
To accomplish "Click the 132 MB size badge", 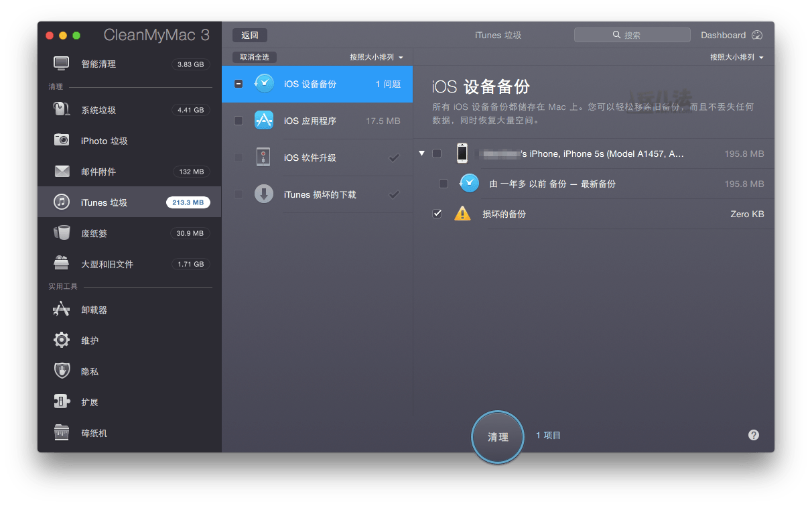I will (x=191, y=172).
